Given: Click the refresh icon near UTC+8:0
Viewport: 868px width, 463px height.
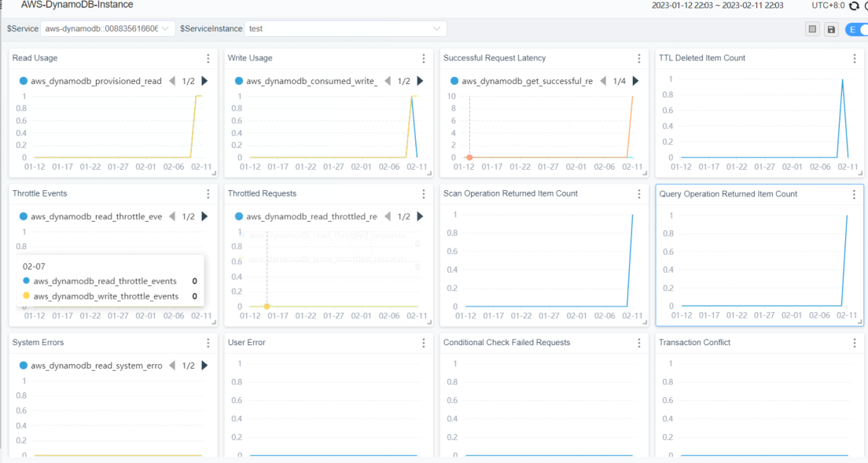Looking at the screenshot, I should click(x=854, y=6).
